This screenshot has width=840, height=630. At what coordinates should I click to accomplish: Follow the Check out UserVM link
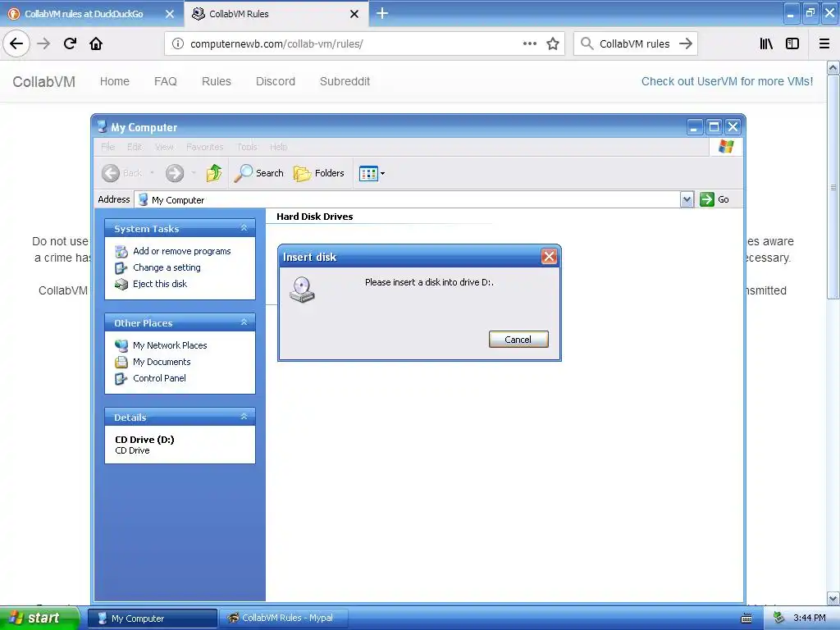point(727,81)
